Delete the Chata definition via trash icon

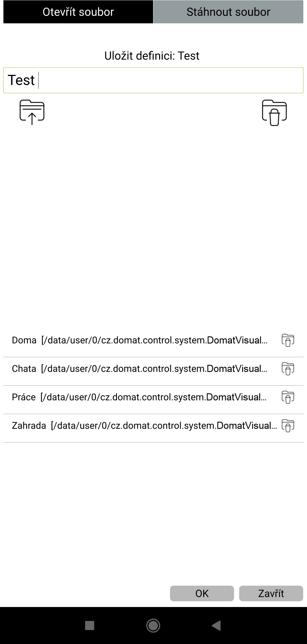pos(288,369)
